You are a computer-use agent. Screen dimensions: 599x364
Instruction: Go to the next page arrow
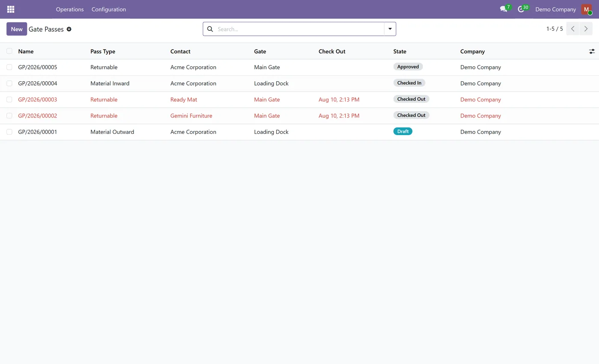pyautogui.click(x=586, y=29)
